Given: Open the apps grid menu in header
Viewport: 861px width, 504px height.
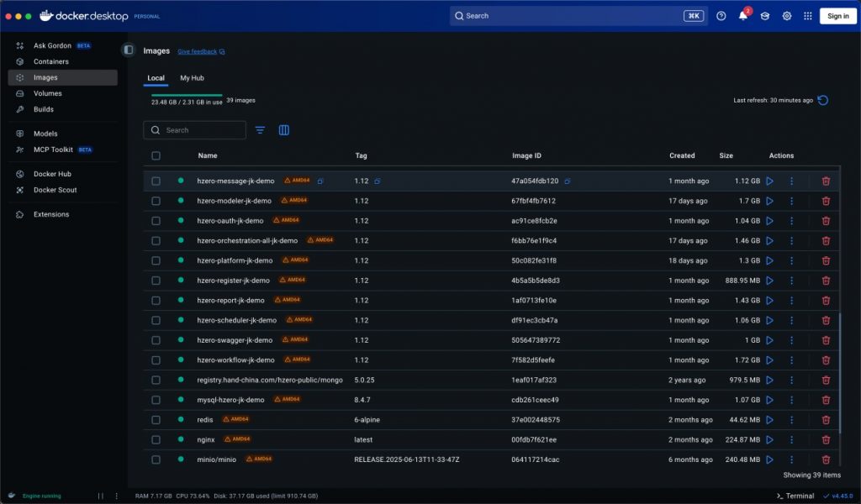Looking at the screenshot, I should tap(808, 16).
